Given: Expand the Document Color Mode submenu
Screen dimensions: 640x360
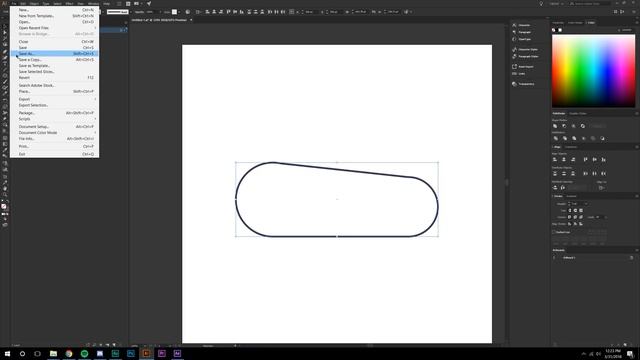Looking at the screenshot, I should 54,133.
